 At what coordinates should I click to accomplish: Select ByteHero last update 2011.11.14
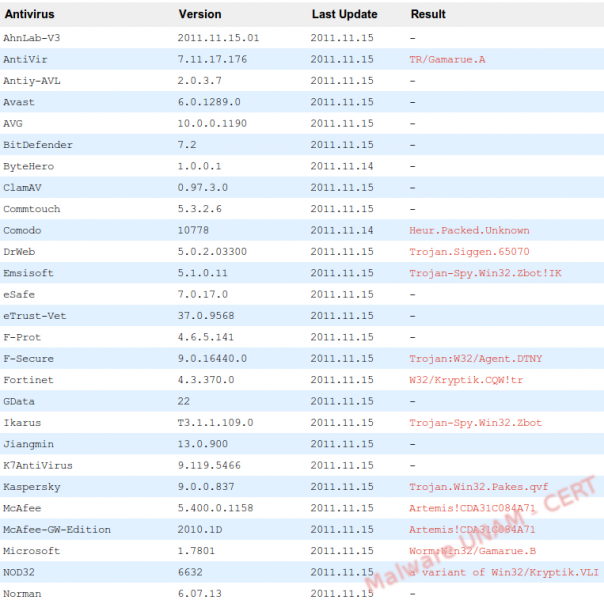coord(342,166)
